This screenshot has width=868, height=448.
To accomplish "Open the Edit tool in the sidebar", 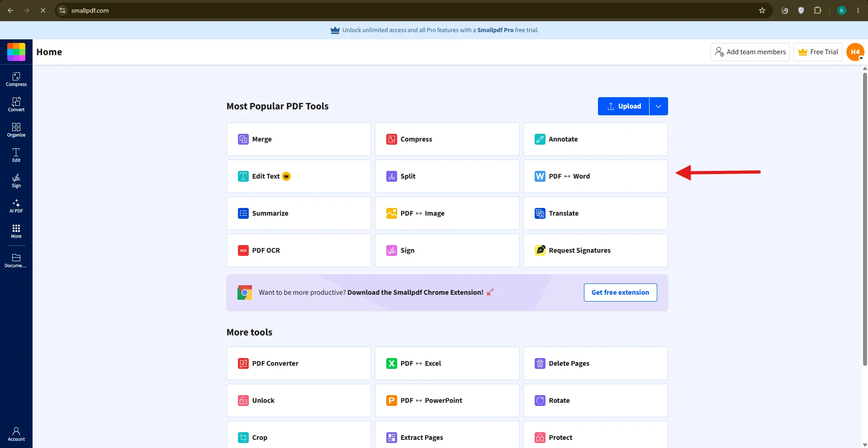I will pos(16,155).
